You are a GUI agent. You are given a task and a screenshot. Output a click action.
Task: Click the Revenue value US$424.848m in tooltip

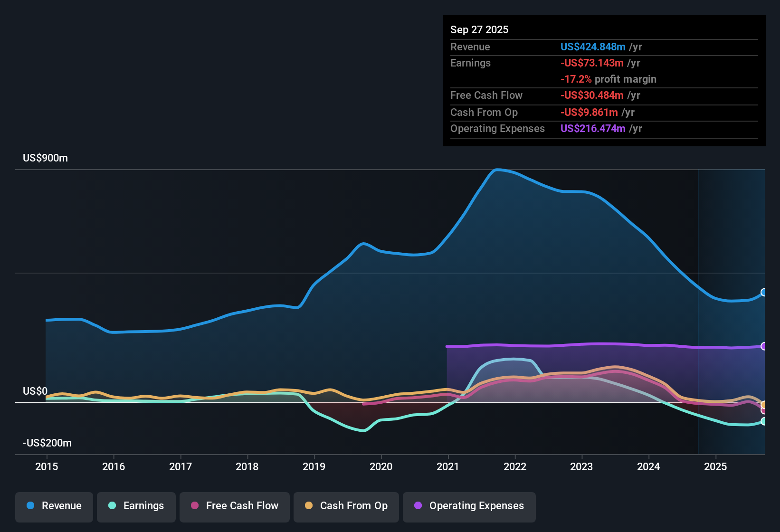592,47
